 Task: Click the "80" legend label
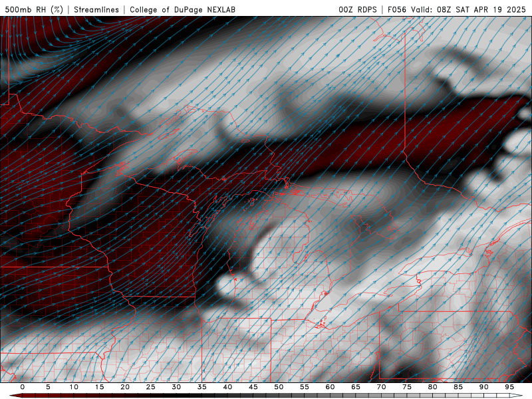pyautogui.click(x=432, y=387)
